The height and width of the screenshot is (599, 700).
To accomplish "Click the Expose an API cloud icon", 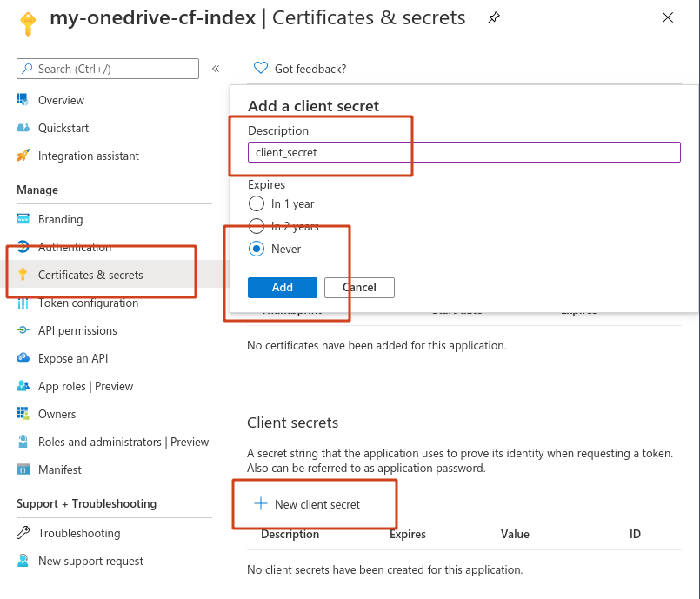I will coord(23,358).
